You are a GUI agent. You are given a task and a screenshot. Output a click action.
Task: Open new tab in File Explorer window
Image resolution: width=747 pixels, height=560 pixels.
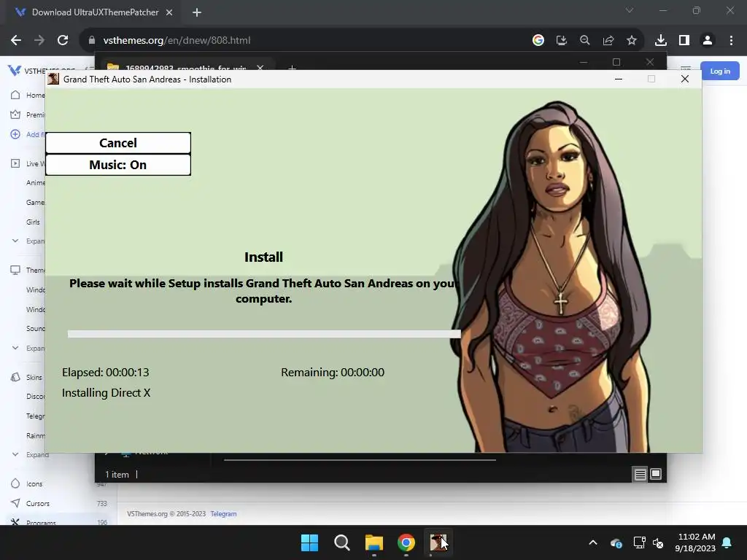(x=292, y=68)
